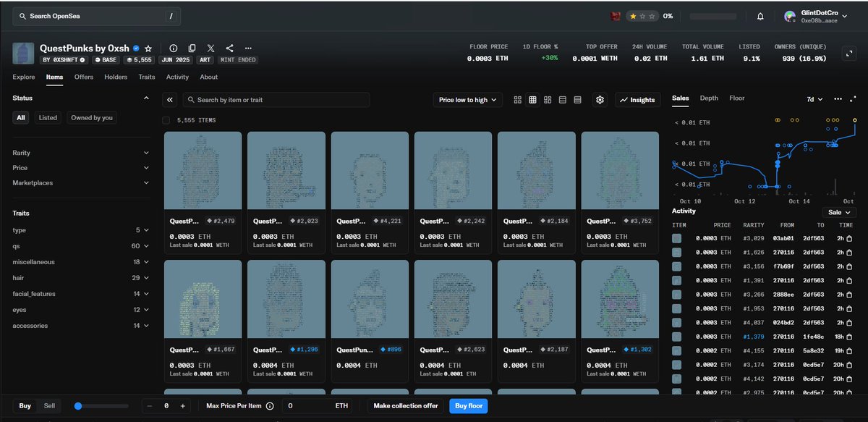Click the BASE chain badge
Viewport: 868px width, 422px height.
coord(105,60)
